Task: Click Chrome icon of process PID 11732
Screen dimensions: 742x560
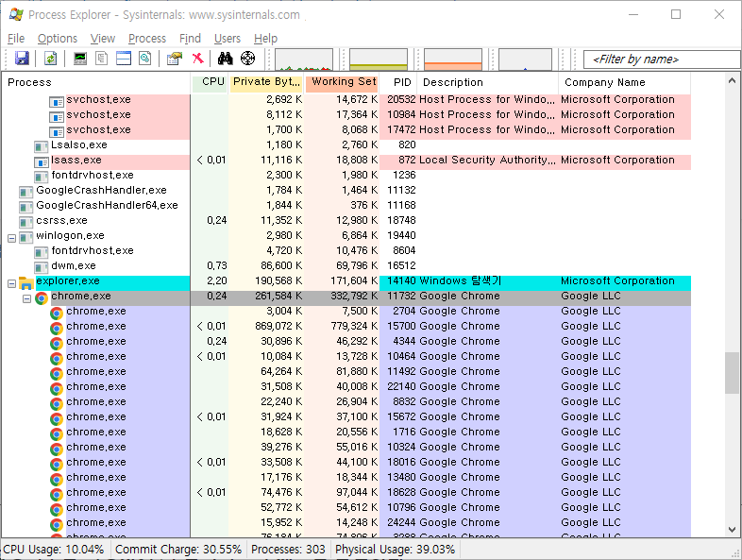Action: tap(42, 298)
